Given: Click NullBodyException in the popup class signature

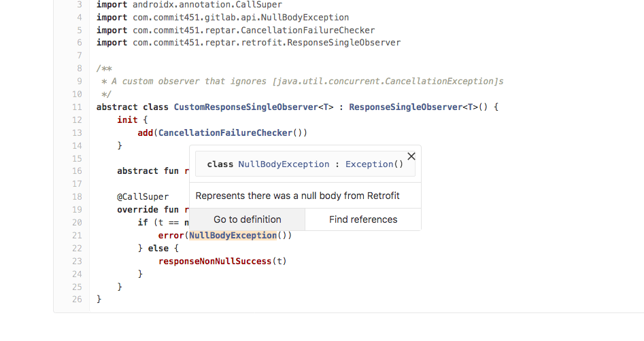Looking at the screenshot, I should [284, 164].
